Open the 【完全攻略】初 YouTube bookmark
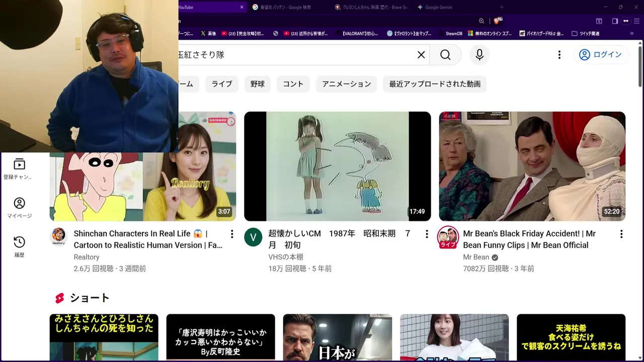The width and height of the screenshot is (644, 362). (243, 34)
